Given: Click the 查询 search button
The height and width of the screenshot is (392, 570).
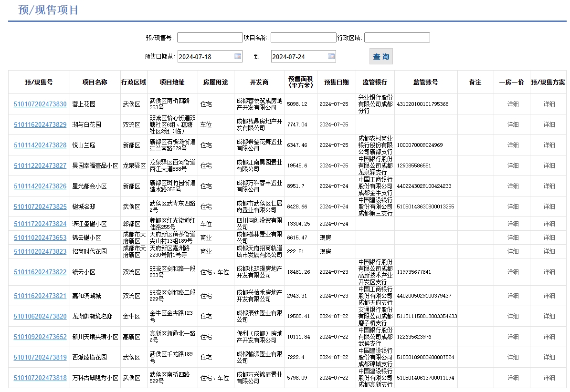Looking at the screenshot, I should 381,56.
